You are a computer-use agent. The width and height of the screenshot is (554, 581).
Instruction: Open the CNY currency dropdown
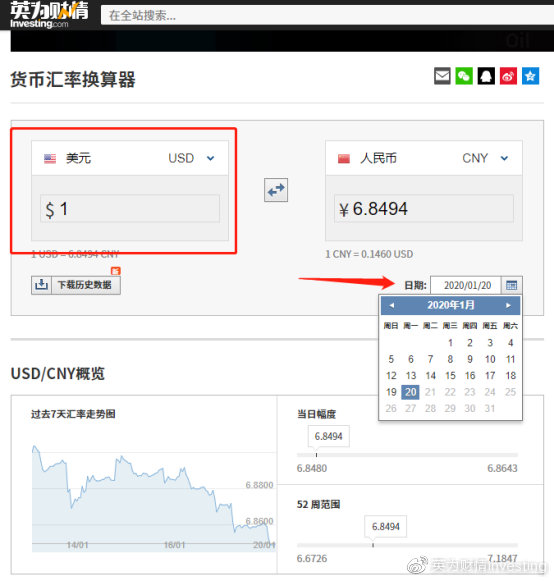click(x=504, y=159)
